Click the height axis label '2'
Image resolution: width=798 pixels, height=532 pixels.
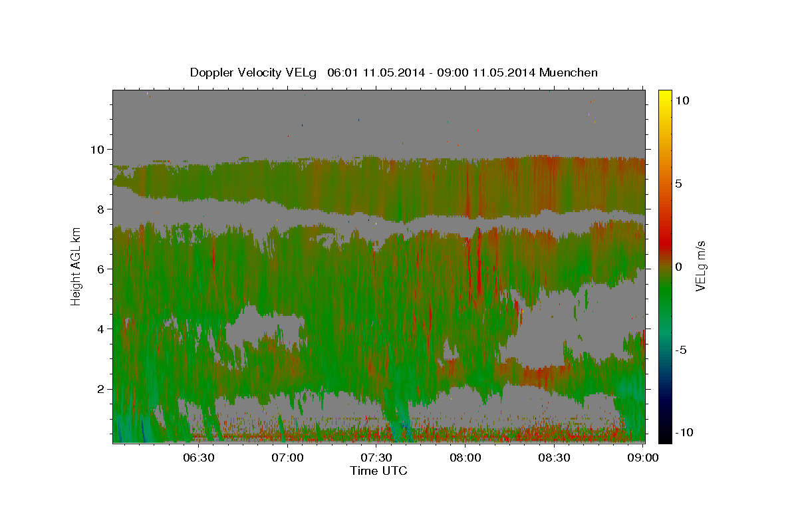tap(100, 388)
